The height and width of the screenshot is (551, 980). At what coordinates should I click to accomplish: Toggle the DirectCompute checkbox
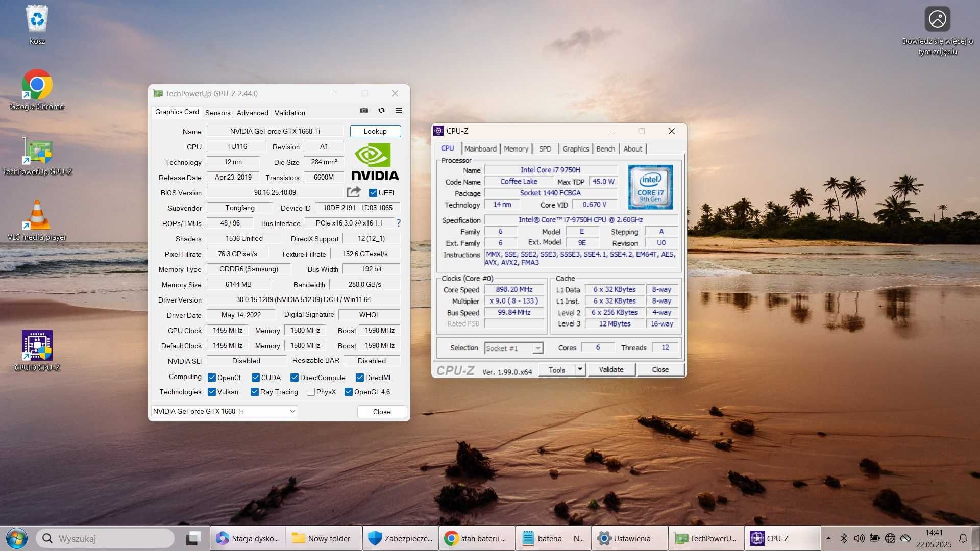click(x=295, y=378)
